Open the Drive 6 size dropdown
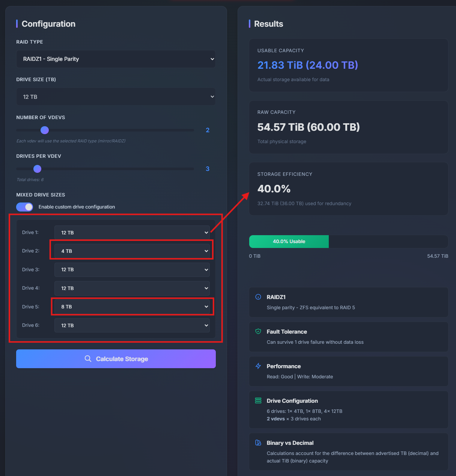 point(132,325)
